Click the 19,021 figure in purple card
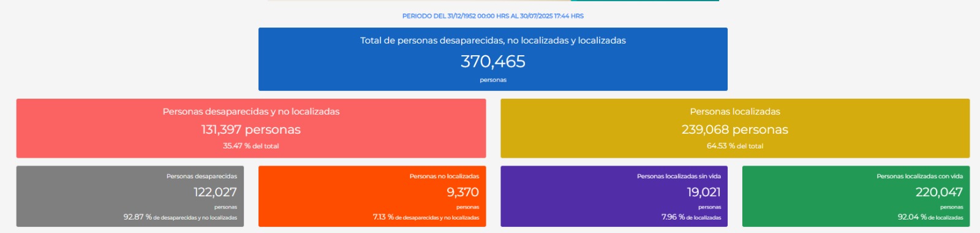 point(704,192)
